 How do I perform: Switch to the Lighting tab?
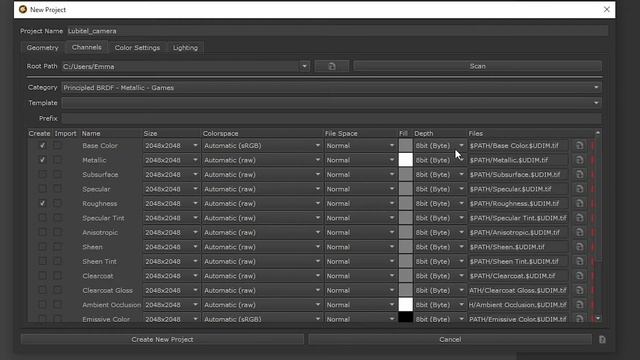185,48
